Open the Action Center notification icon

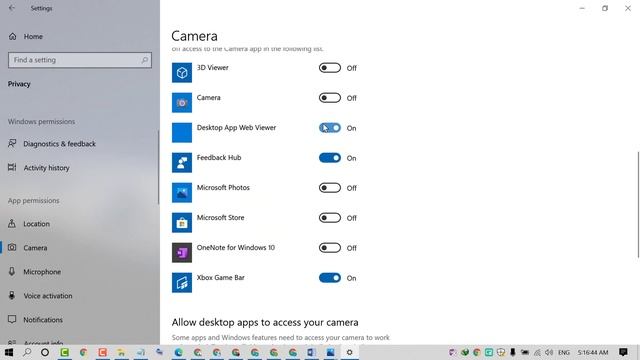pyautogui.click(x=623, y=352)
